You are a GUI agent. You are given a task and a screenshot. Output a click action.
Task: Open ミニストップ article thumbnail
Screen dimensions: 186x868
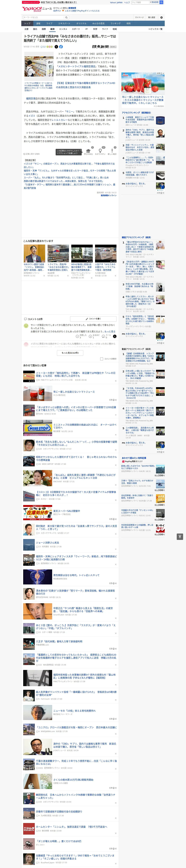coord(38,428)
